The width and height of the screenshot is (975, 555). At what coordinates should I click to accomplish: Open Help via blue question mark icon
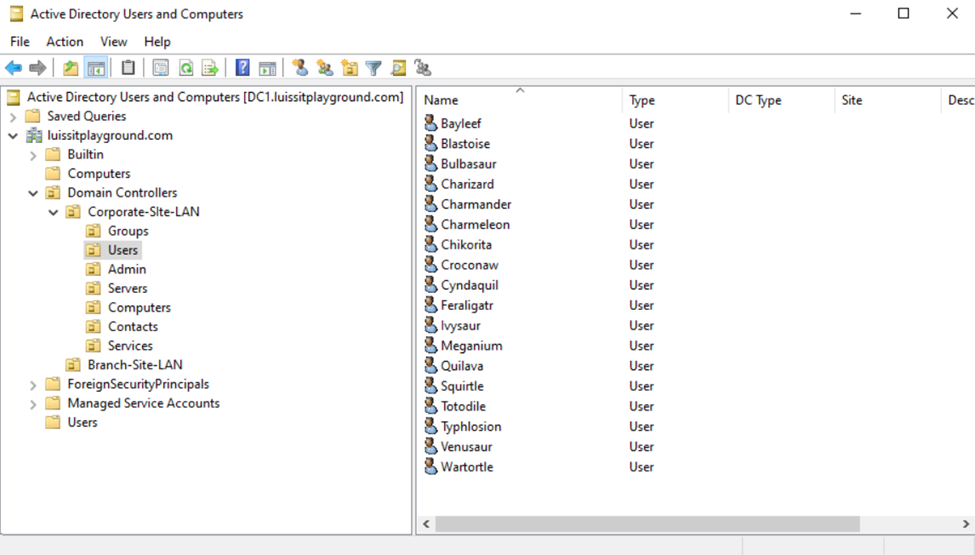[x=243, y=68]
